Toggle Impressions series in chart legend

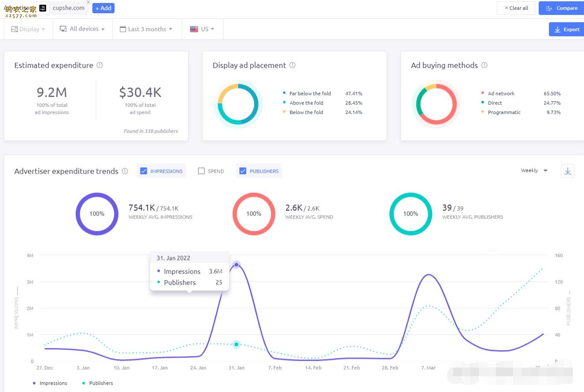tap(50, 383)
